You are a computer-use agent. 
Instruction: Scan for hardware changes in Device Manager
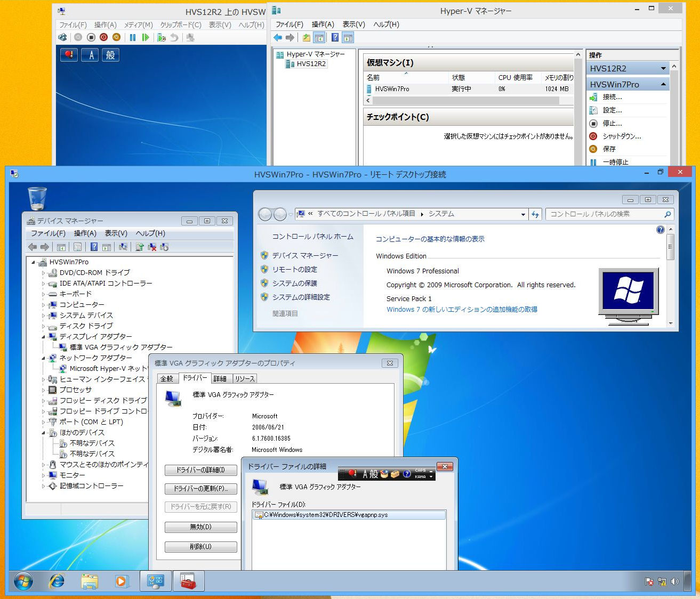tap(123, 247)
